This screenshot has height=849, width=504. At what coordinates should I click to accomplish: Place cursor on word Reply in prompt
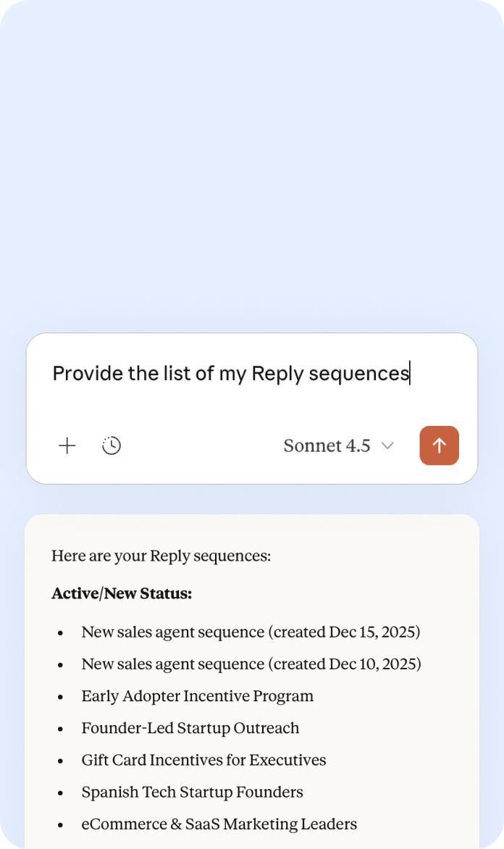[x=277, y=374]
